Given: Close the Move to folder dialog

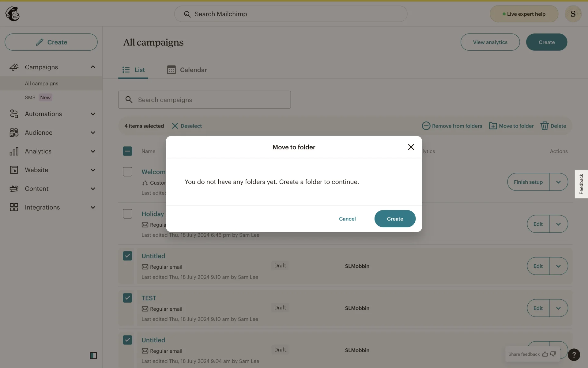Looking at the screenshot, I should tap(411, 147).
